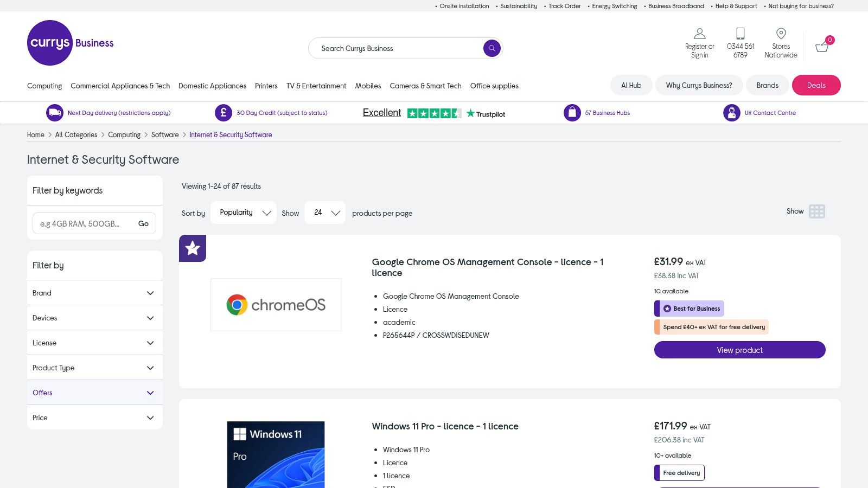The width and height of the screenshot is (868, 488).
Task: Click the Why Currys Business? button
Action: click(699, 85)
